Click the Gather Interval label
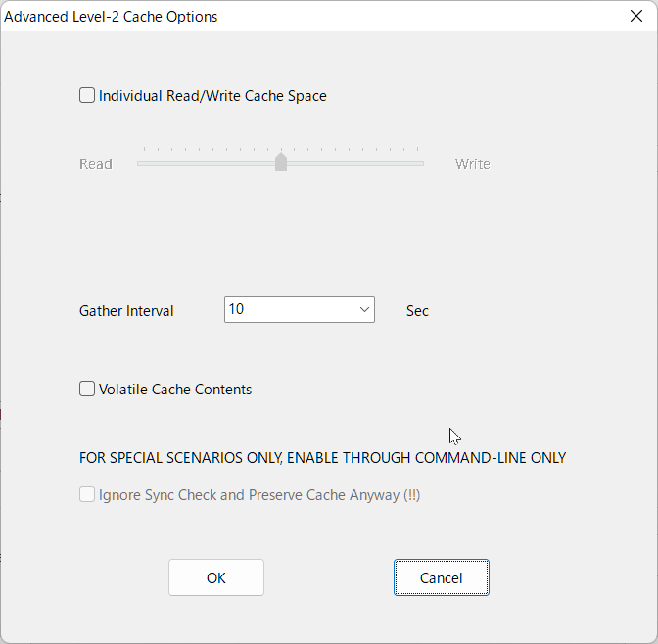Screen dimensions: 658x644 pos(126,311)
